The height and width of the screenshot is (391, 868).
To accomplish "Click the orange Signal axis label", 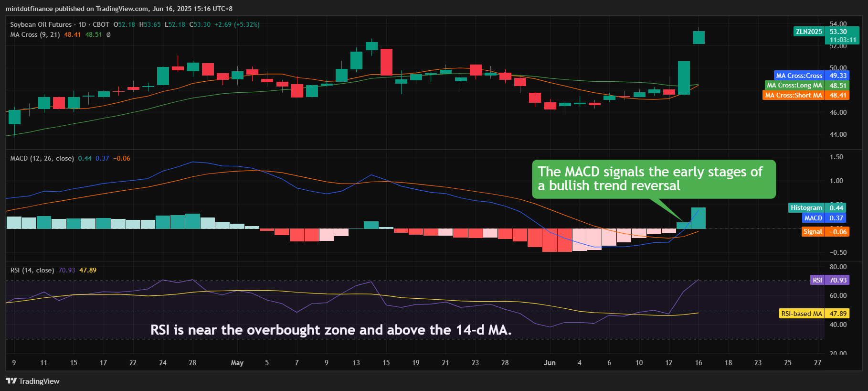I will pyautogui.click(x=813, y=232).
